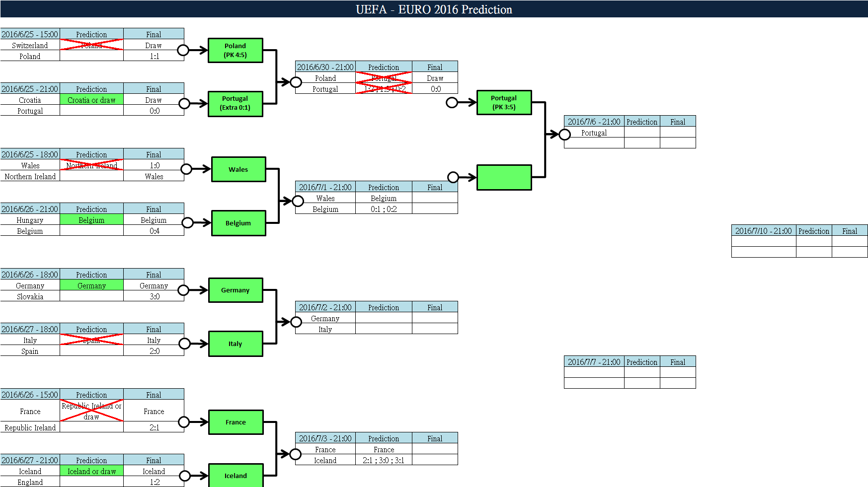The height and width of the screenshot is (487, 868).
Task: Click the '2:1 ; 3:0 ; 3:1' score prediction cell
Action: [x=384, y=460]
